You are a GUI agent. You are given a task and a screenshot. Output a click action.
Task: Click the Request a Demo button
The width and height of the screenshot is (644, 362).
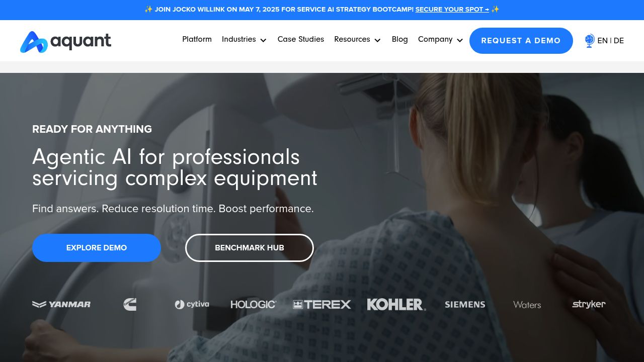pyautogui.click(x=521, y=41)
